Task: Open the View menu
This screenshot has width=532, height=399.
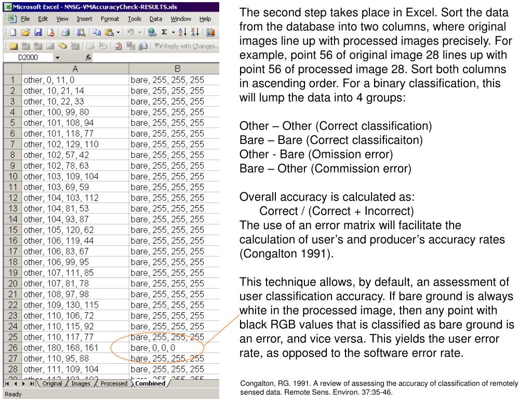Action: tap(62, 19)
